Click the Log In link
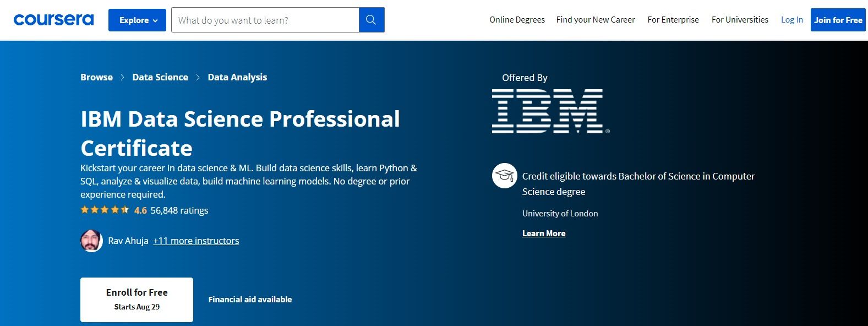Screen dimensions: 868x326 tap(791, 20)
